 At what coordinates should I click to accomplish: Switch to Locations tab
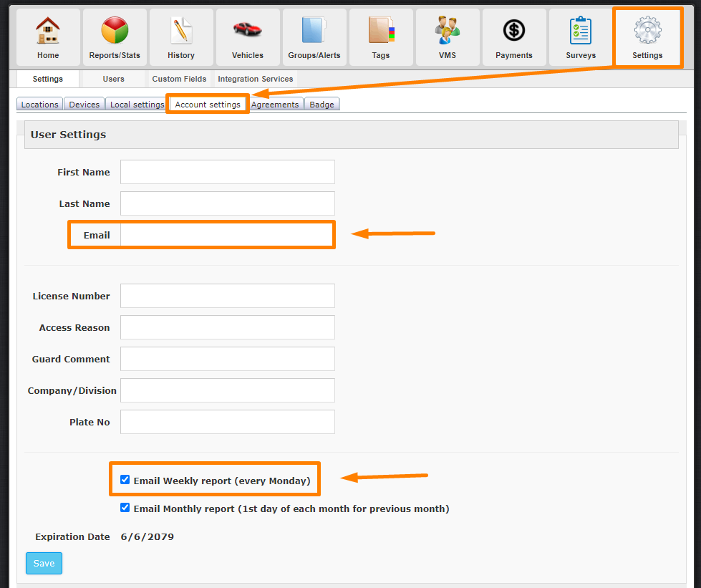coord(40,104)
